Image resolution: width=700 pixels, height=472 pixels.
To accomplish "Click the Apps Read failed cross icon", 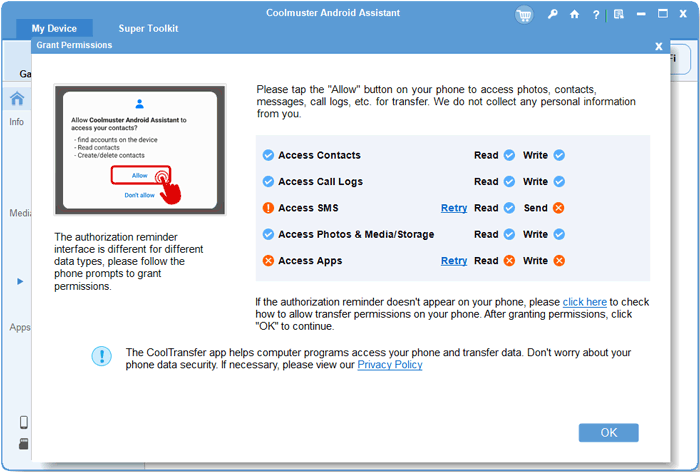I will (x=509, y=261).
